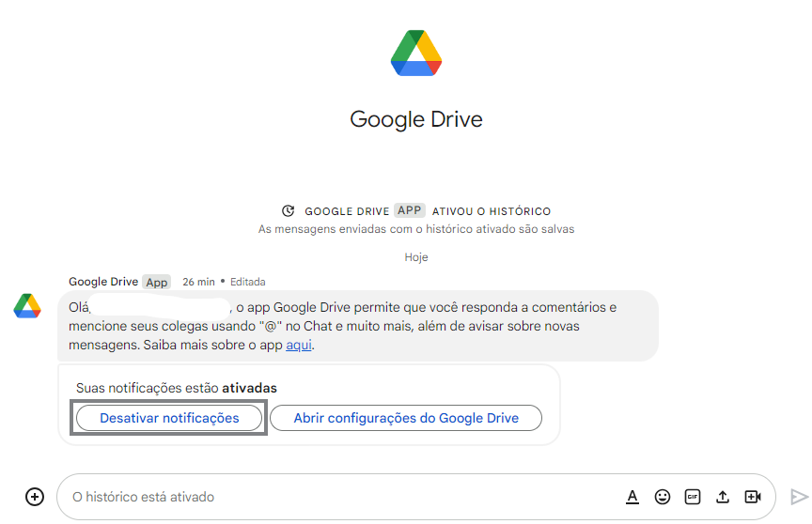Open the emoji picker

coord(663,497)
